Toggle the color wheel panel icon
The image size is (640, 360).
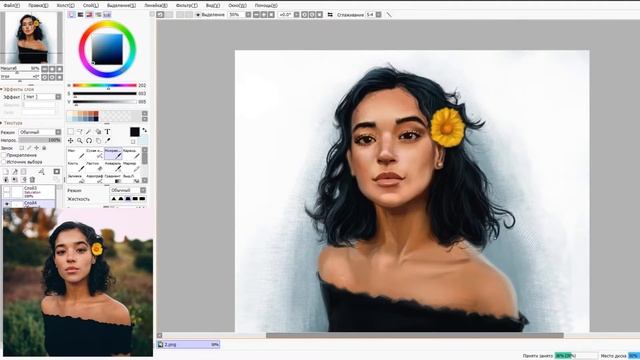pos(72,15)
